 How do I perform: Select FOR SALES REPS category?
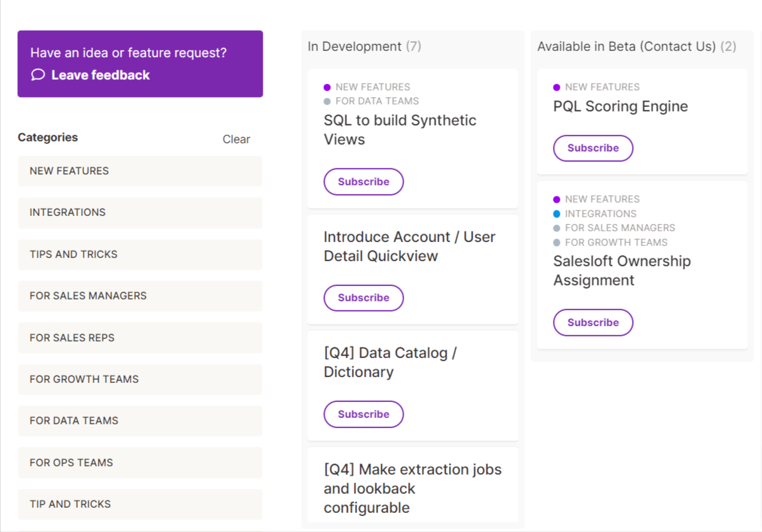140,338
